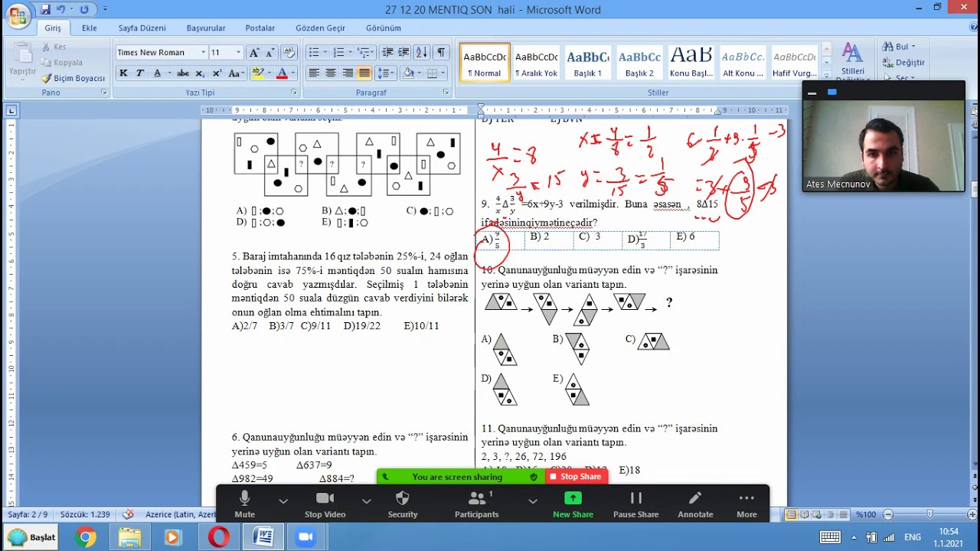Screen dimensions: 980x551
Task: Redo action in quick access toolbar
Action: click(x=84, y=9)
